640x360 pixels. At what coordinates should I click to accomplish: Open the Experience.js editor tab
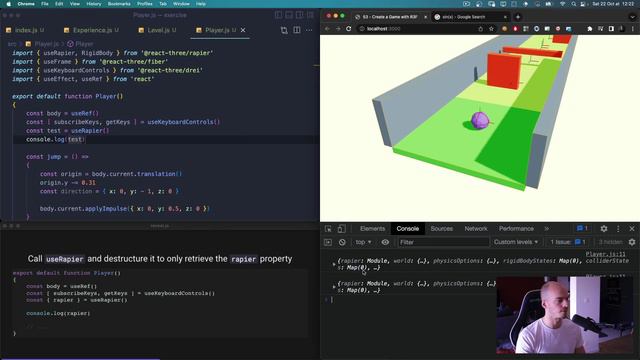[91, 30]
